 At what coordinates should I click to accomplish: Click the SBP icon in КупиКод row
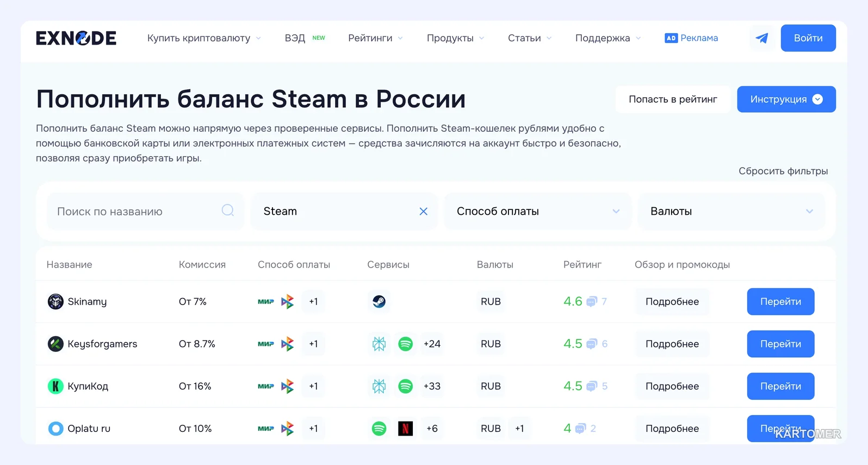click(x=287, y=386)
